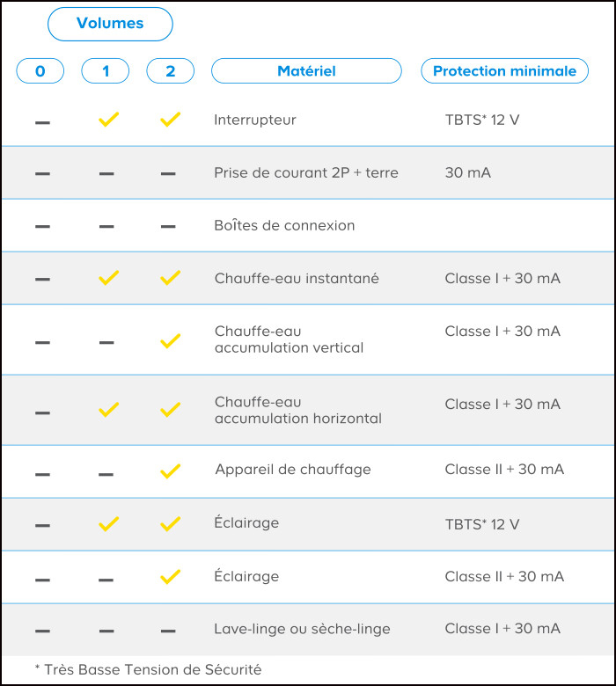Image resolution: width=616 pixels, height=686 pixels.
Task: Select the volume 0 column header
Action: click(40, 71)
